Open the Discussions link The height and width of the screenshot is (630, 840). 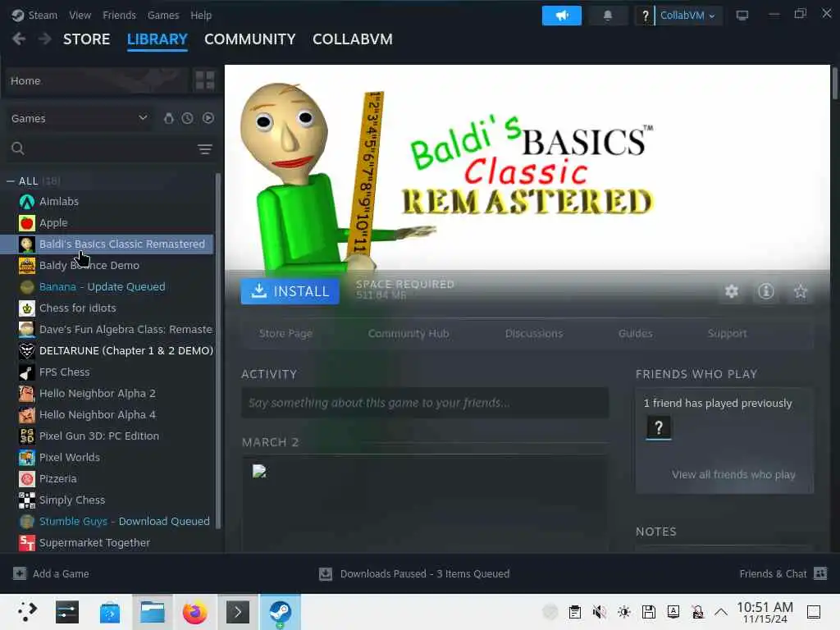tap(533, 333)
